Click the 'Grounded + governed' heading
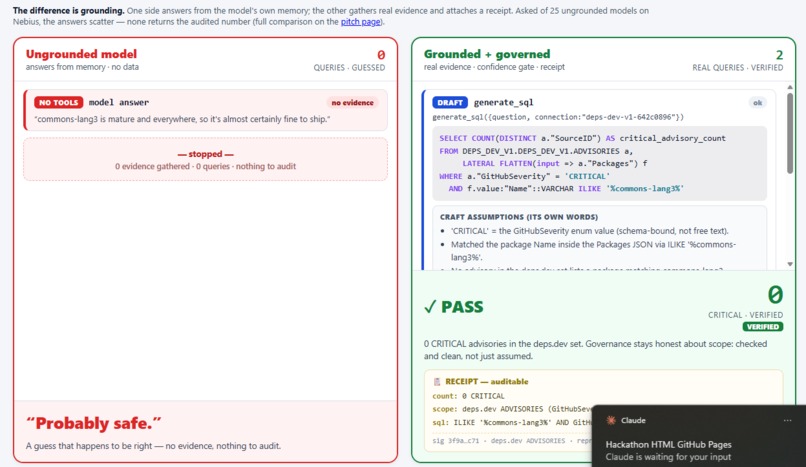806x467 pixels. pos(487,54)
